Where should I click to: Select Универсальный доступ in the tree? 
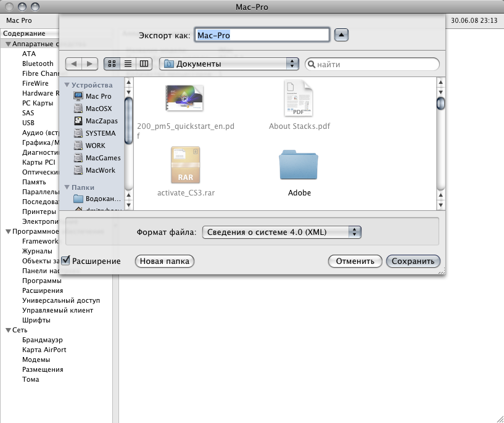click(61, 300)
